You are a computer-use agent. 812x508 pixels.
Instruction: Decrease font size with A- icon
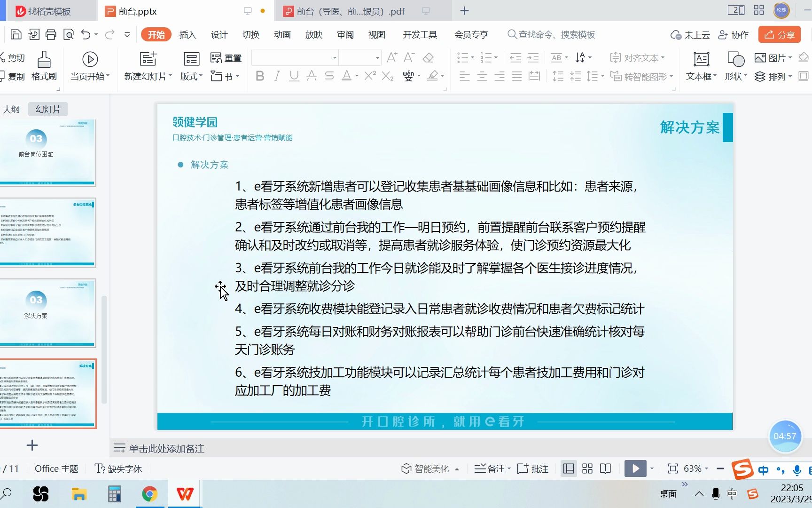pyautogui.click(x=409, y=57)
